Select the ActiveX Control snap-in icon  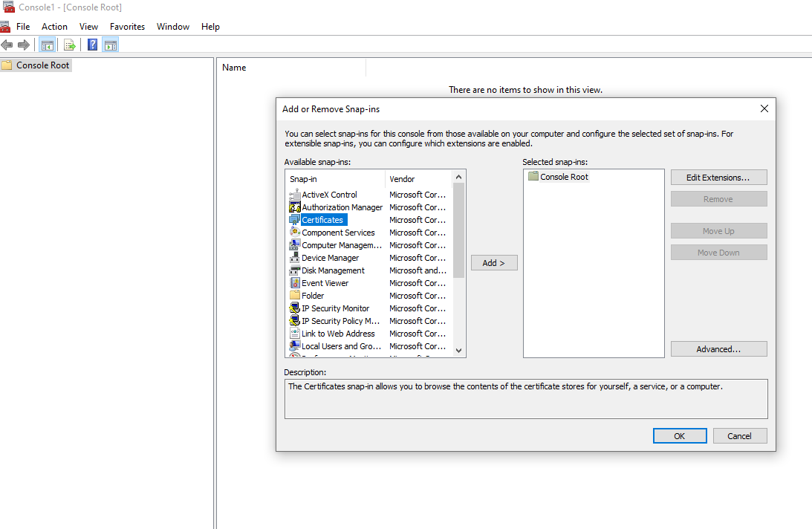pos(295,195)
